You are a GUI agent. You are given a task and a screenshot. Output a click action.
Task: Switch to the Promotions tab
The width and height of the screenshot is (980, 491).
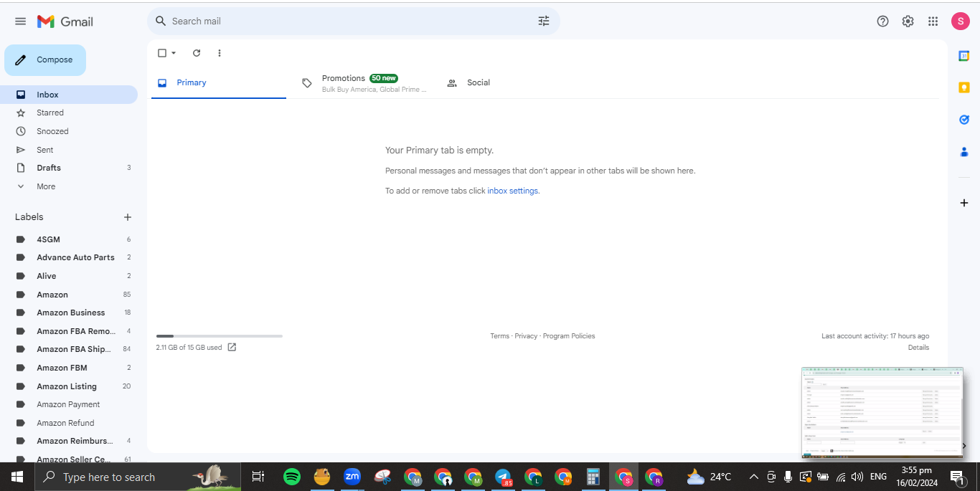364,83
